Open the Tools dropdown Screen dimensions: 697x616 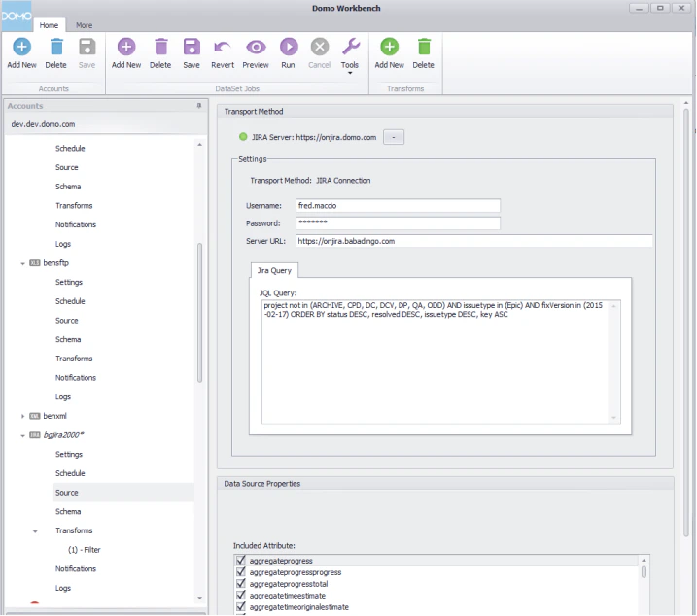tap(350, 57)
